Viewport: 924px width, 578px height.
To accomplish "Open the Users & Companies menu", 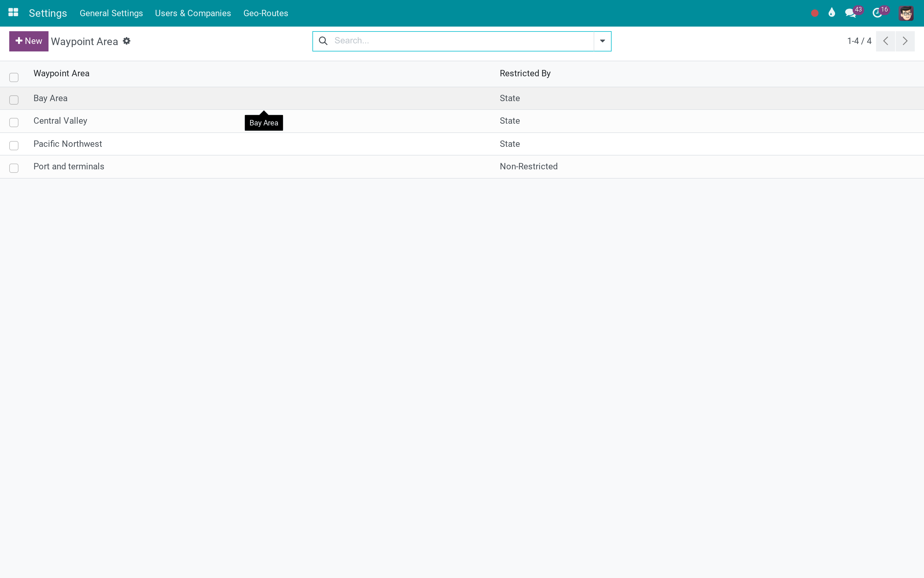I will coord(193,13).
